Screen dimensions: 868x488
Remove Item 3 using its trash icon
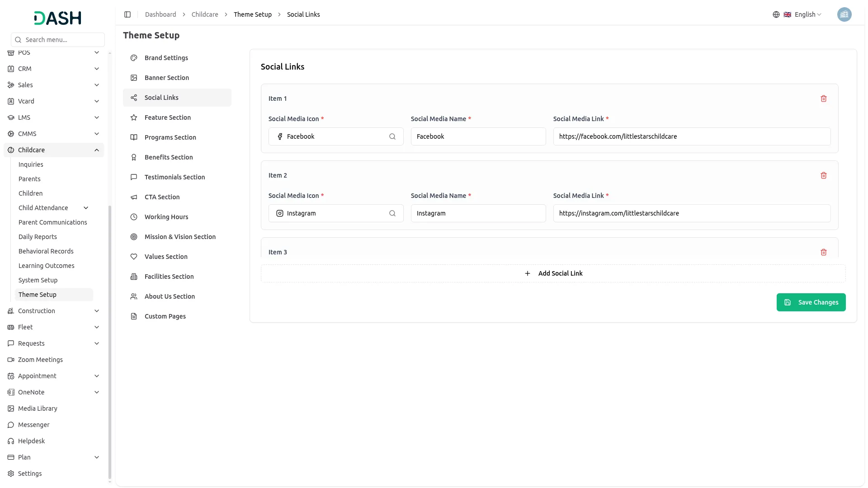[823, 252]
